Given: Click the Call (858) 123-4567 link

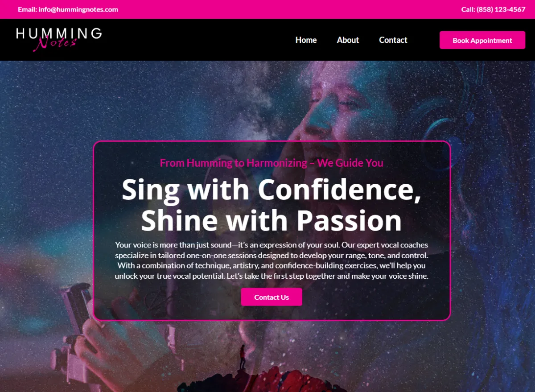Looking at the screenshot, I should tap(493, 9).
